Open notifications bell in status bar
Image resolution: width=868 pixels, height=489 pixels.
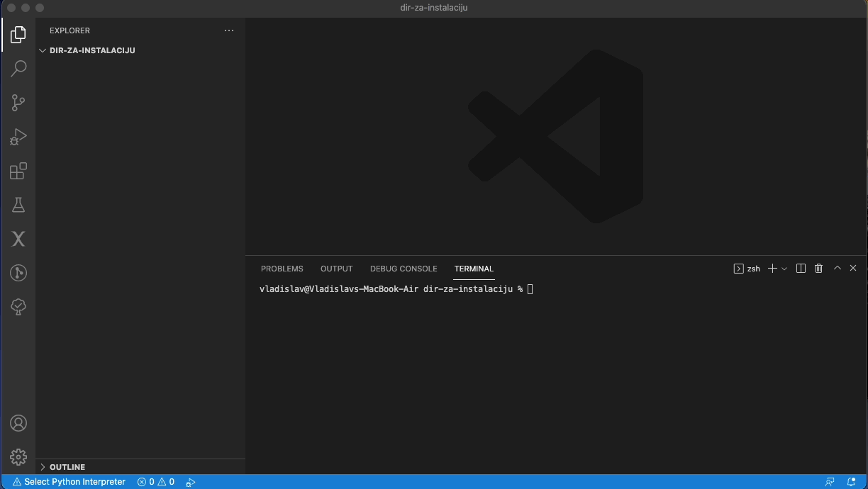click(852, 482)
